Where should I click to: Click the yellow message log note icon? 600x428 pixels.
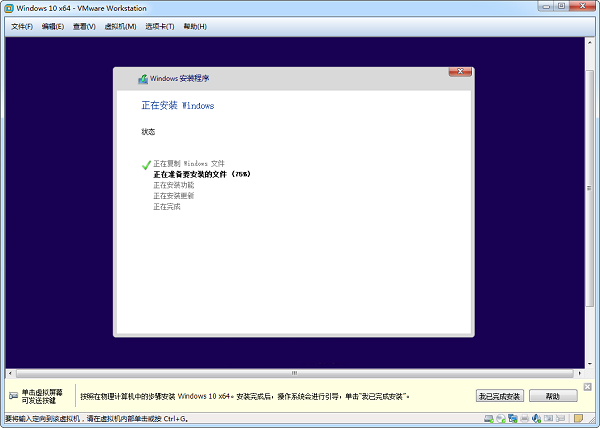[578, 418]
